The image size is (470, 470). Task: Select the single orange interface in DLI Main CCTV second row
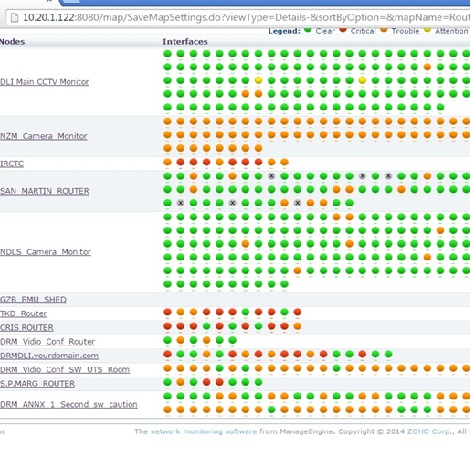(427, 67)
